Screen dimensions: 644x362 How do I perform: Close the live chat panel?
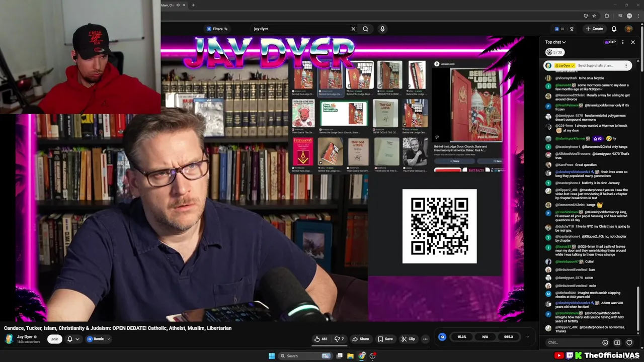(x=633, y=42)
